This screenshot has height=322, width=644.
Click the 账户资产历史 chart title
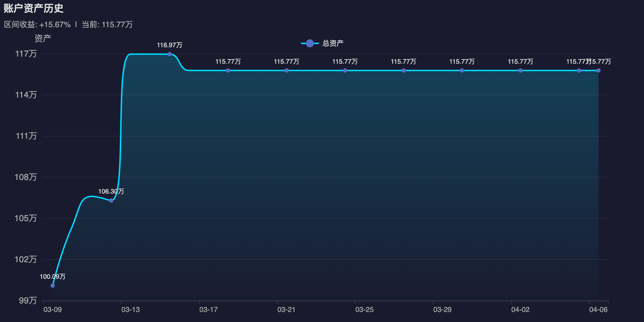pyautogui.click(x=34, y=8)
